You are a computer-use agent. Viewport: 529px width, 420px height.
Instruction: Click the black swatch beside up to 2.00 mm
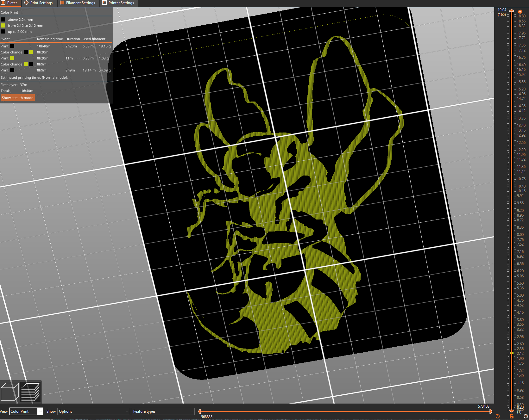pos(3,32)
